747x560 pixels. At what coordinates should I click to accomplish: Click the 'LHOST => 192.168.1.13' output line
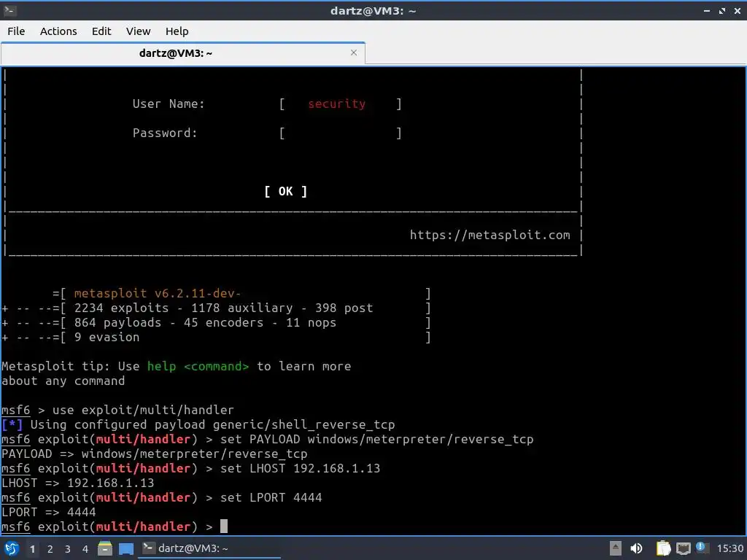pos(77,483)
